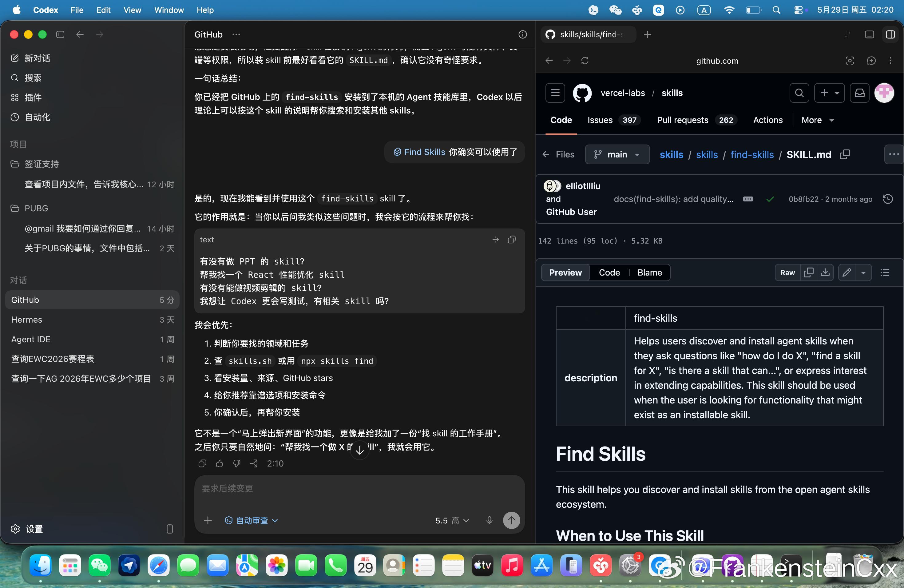Open the GitHub notifications inbox
This screenshot has height=588, width=904.
point(860,93)
